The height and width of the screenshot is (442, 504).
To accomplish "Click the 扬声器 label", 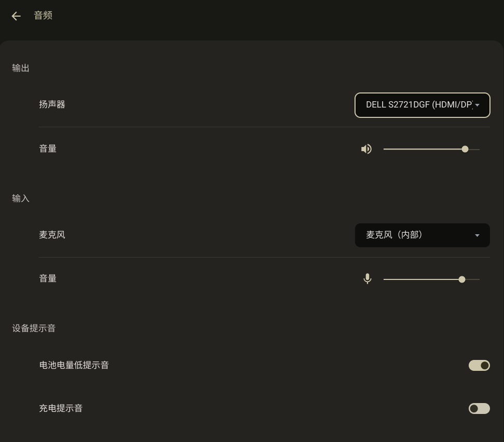I will click(x=52, y=104).
